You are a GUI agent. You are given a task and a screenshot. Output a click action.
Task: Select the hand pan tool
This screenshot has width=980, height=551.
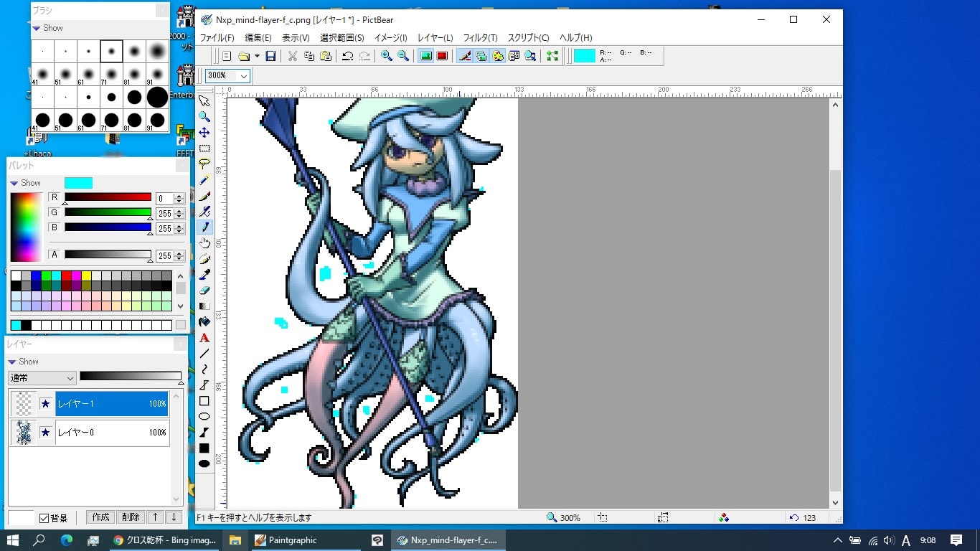204,243
